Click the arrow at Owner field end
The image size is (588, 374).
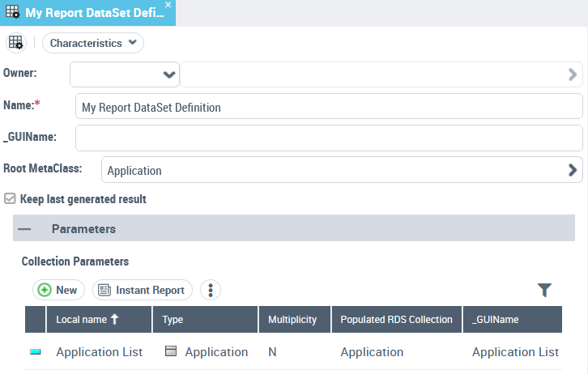(573, 74)
